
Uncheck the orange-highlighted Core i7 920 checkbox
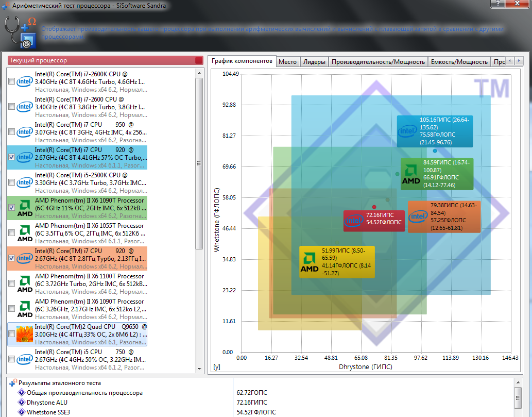[x=11, y=258]
